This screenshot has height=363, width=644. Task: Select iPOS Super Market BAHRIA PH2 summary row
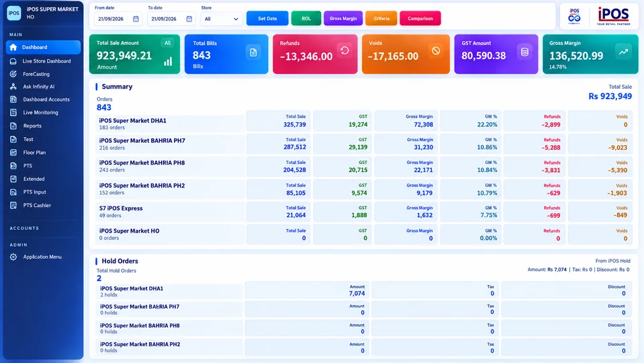tap(364, 189)
